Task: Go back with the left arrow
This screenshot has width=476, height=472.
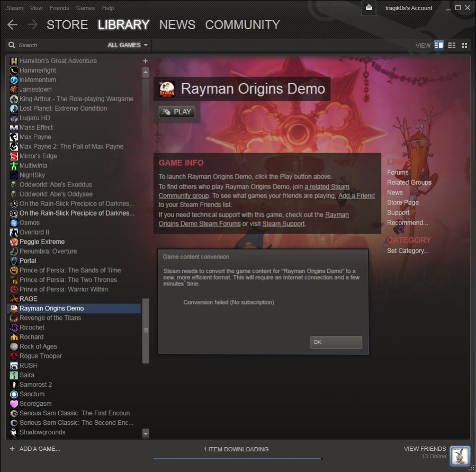Action: click(x=13, y=24)
